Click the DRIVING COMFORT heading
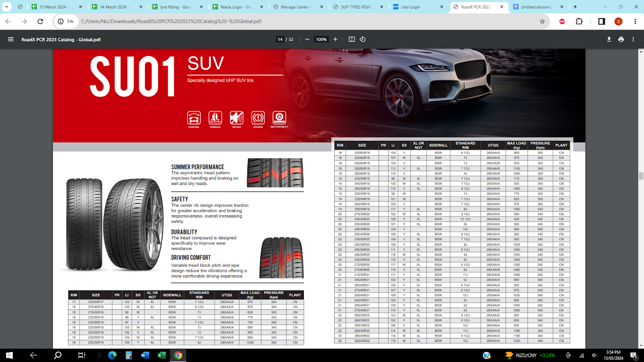644x362 pixels. click(x=191, y=257)
